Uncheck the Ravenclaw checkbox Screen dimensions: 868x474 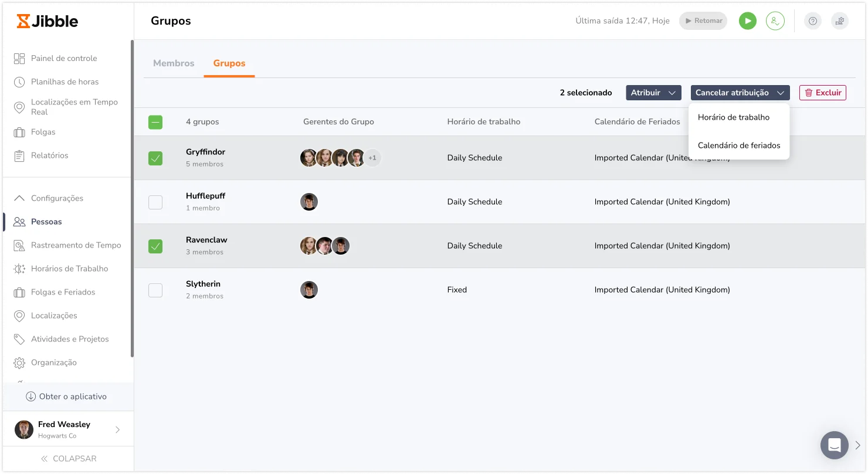[155, 246]
